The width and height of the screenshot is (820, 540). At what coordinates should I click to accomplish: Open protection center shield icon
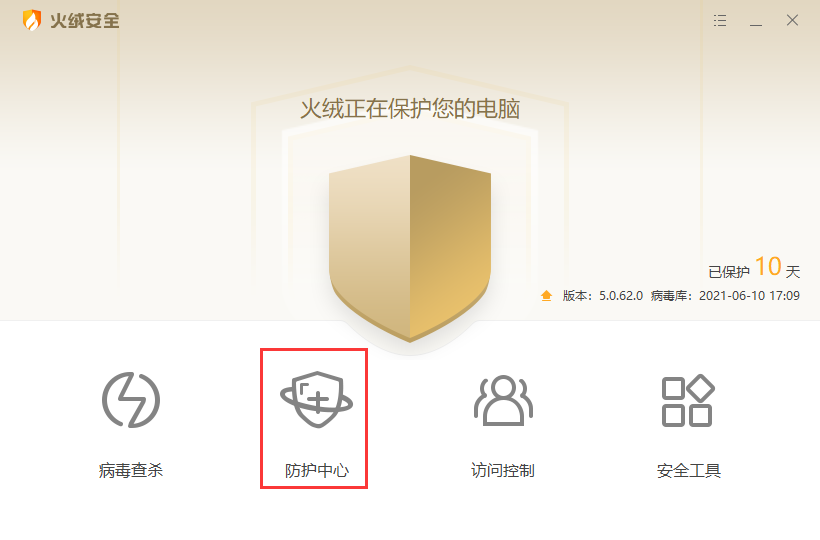(316, 400)
